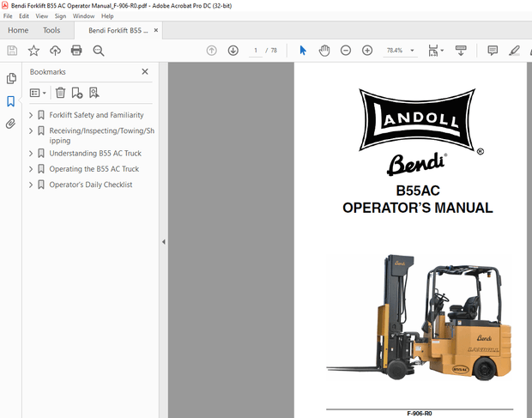Click the cloud upload icon
The width and height of the screenshot is (532, 418).
(55, 51)
